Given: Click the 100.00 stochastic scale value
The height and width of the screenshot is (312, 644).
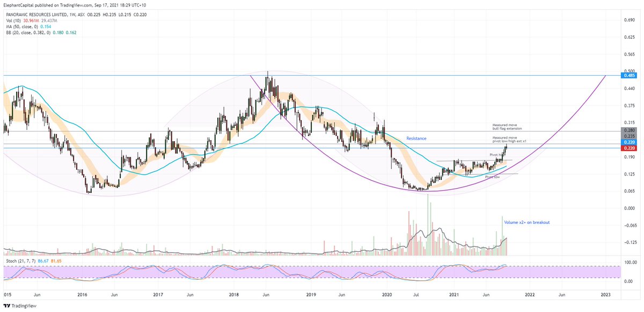Looking at the screenshot, I should 630,263.
